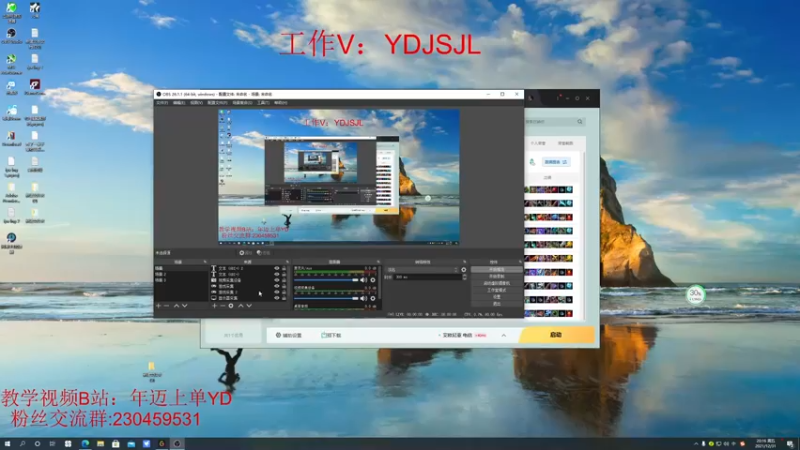Remove selected scene with the minus icon

pyautogui.click(x=167, y=306)
